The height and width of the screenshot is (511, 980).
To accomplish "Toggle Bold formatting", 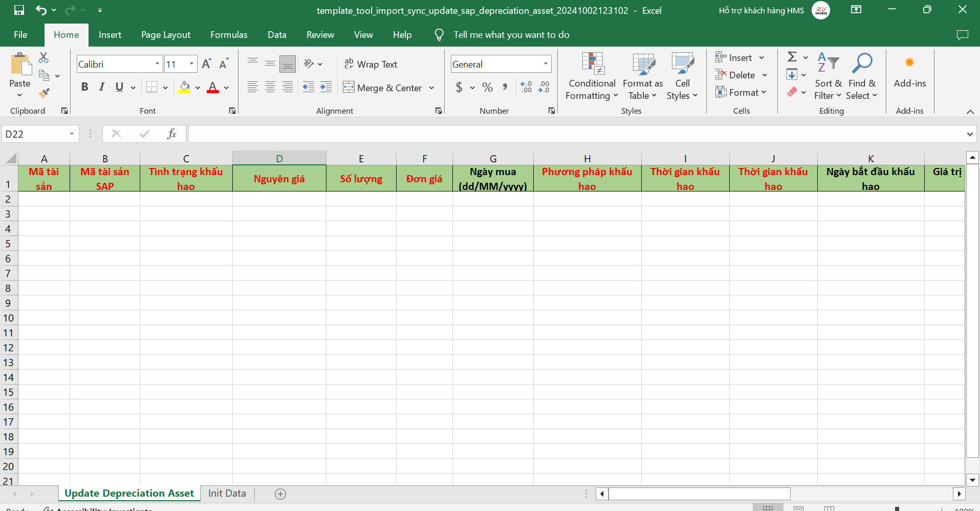I will (x=85, y=88).
